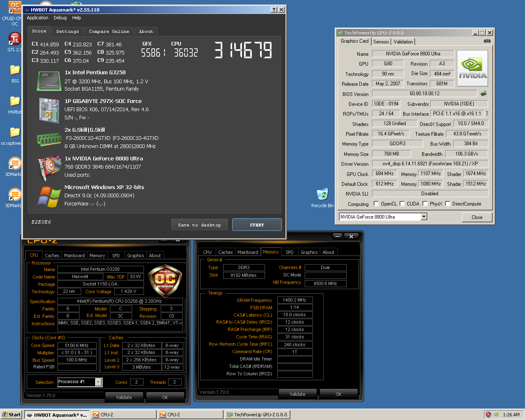Viewport: 525px width, 420px height.
Task: Click Validate in left CPU-Z window
Action: click(124, 397)
